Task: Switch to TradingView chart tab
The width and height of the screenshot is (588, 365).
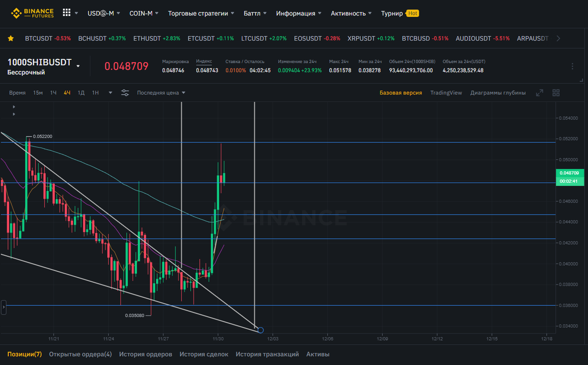Action: [446, 93]
